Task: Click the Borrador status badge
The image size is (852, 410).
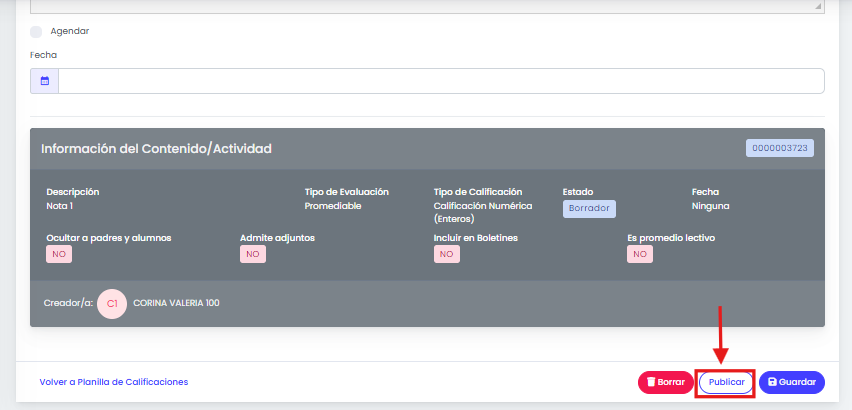Action: coord(589,209)
